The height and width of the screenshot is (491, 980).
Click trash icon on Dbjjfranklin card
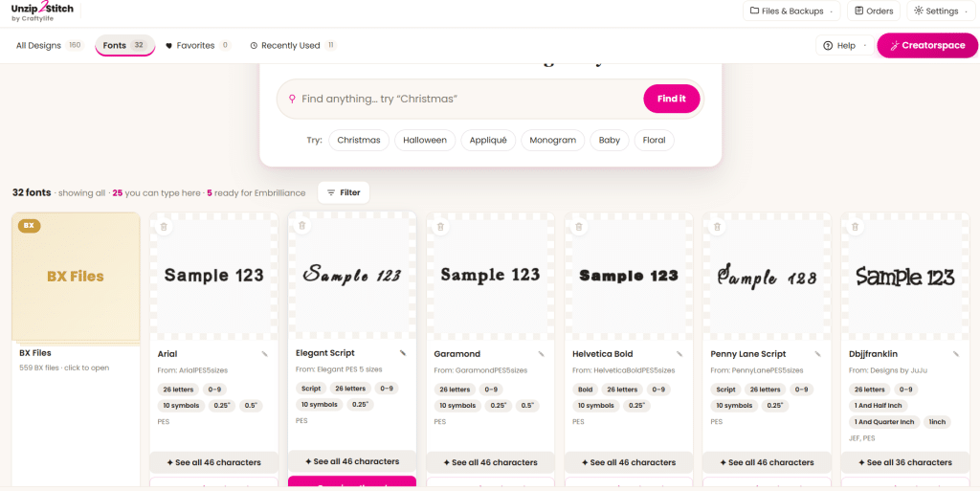tap(855, 227)
